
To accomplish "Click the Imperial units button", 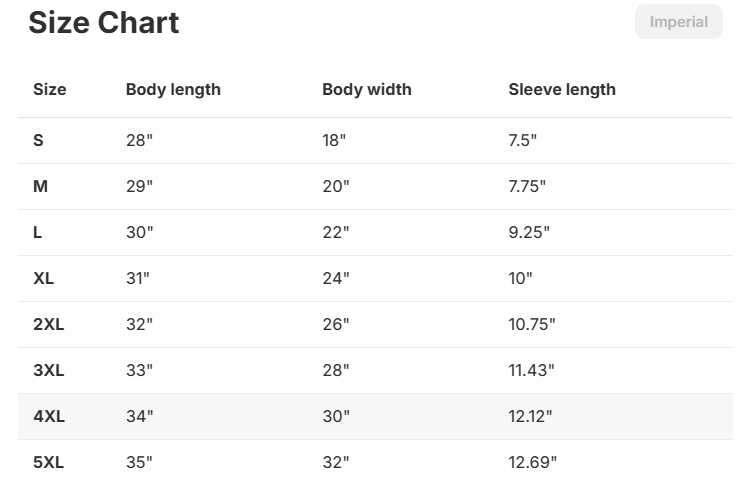I will 678,22.
